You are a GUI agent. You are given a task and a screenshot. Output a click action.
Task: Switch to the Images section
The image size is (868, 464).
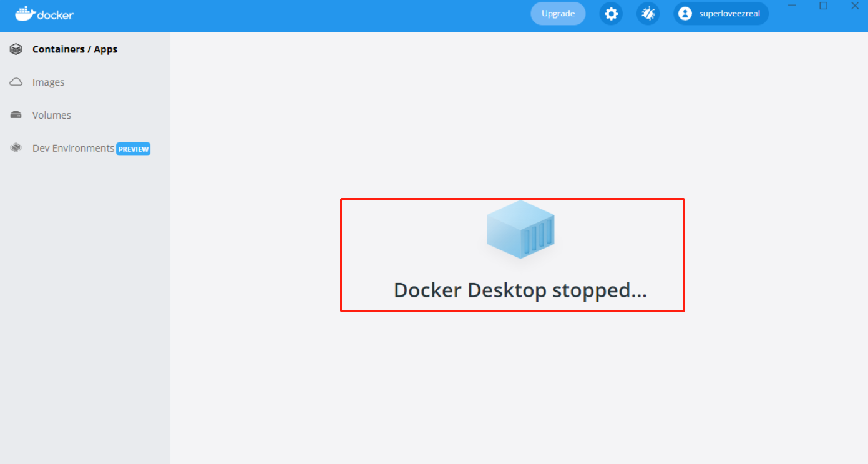[48, 82]
